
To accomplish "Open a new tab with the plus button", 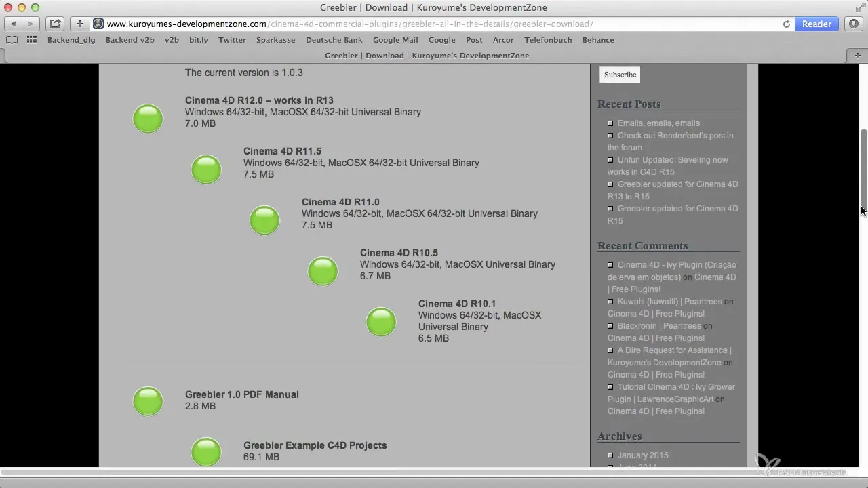I will pyautogui.click(x=858, y=56).
